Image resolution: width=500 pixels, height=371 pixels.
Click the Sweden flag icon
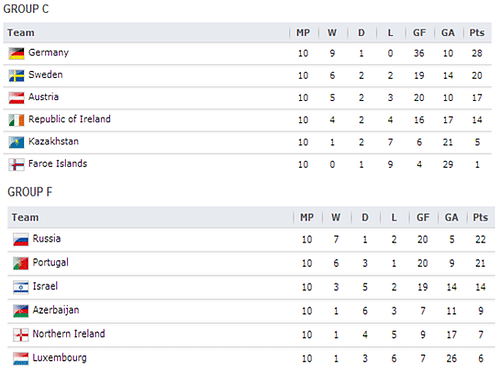coord(16,76)
